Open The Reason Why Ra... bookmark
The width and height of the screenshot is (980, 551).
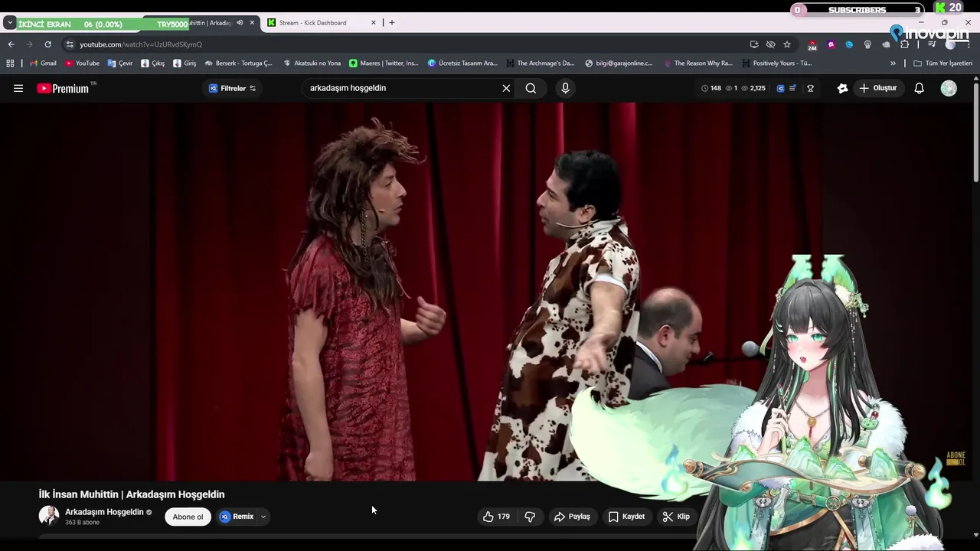698,64
